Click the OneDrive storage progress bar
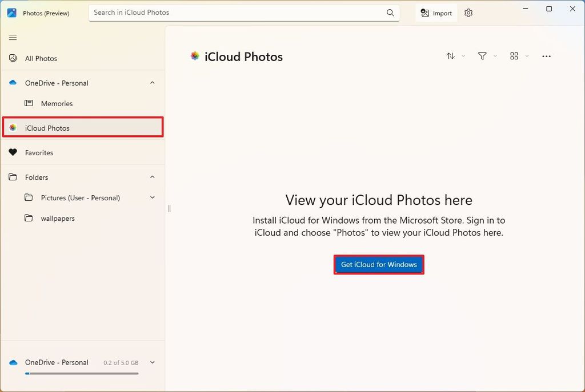 (81, 373)
